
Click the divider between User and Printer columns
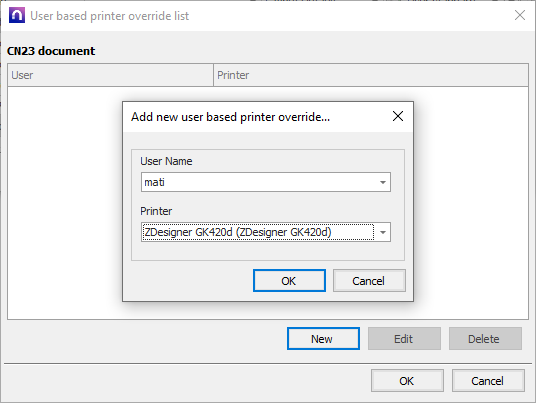[x=213, y=75]
